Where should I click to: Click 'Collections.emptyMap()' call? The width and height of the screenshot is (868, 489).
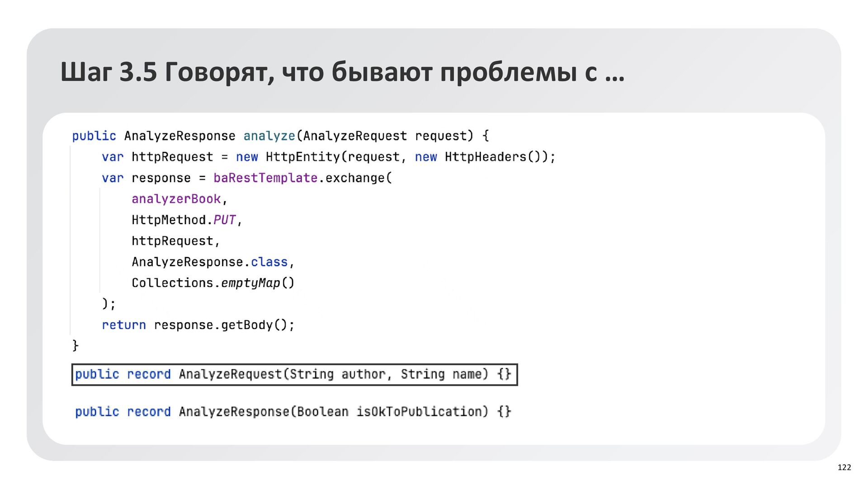(x=213, y=283)
